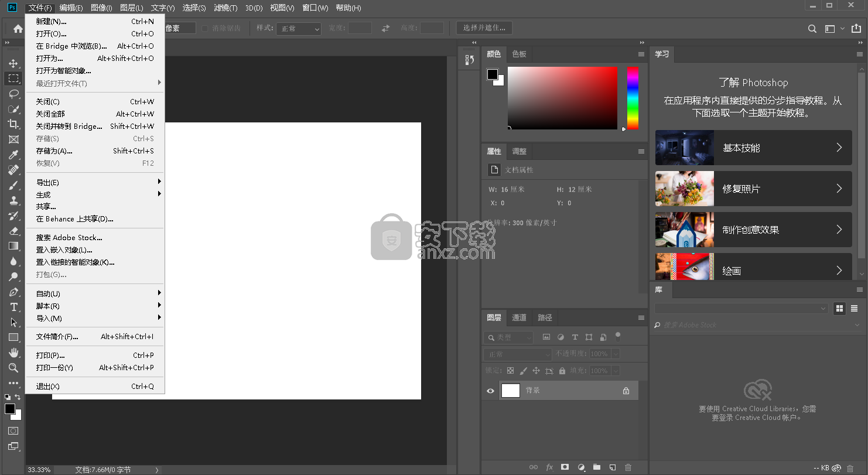Select the Crop tool
868x475 pixels.
[x=13, y=124]
